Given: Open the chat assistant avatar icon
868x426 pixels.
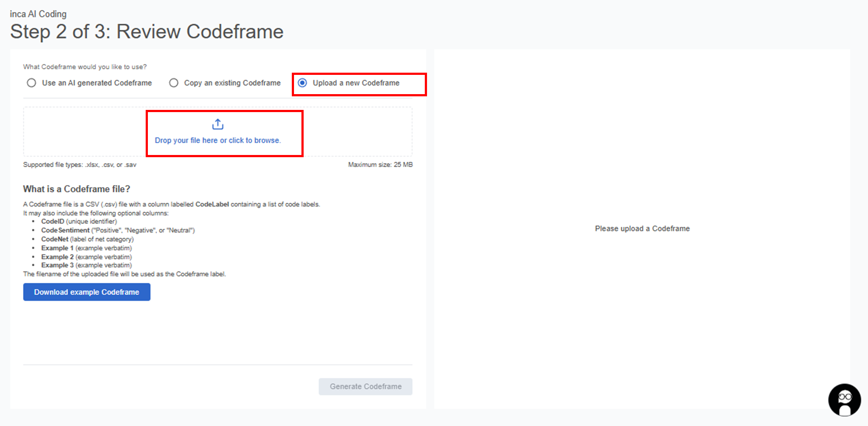Looking at the screenshot, I should [x=844, y=400].
